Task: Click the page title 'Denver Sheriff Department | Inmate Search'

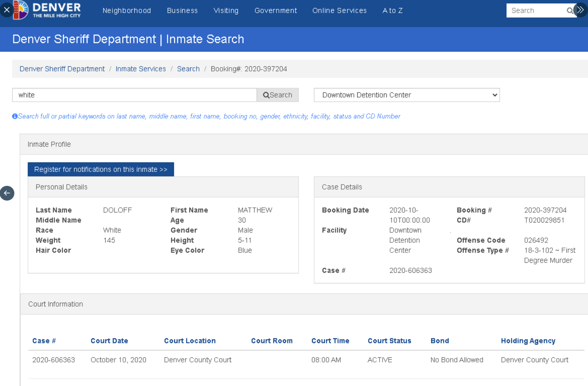Action: (x=128, y=39)
